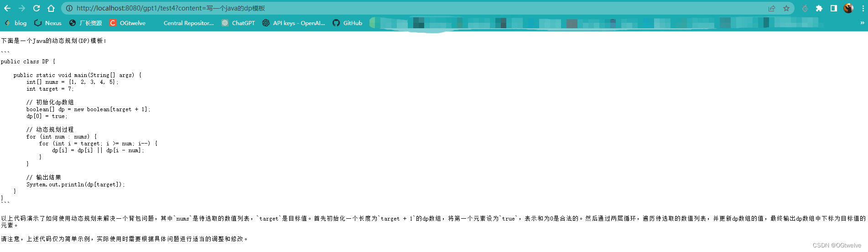Share this page via share icon
Viewport: 868px width, 252px height.
(772, 8)
